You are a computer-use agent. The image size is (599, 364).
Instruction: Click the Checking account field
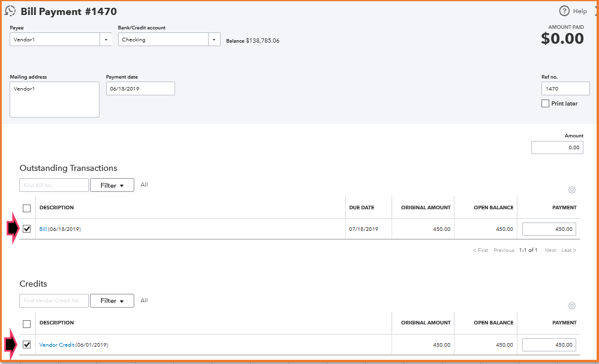tap(164, 40)
